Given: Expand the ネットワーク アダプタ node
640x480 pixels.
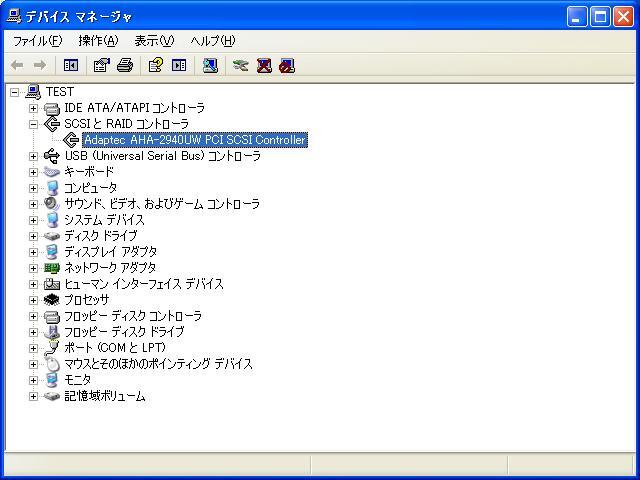Looking at the screenshot, I should coord(33,268).
